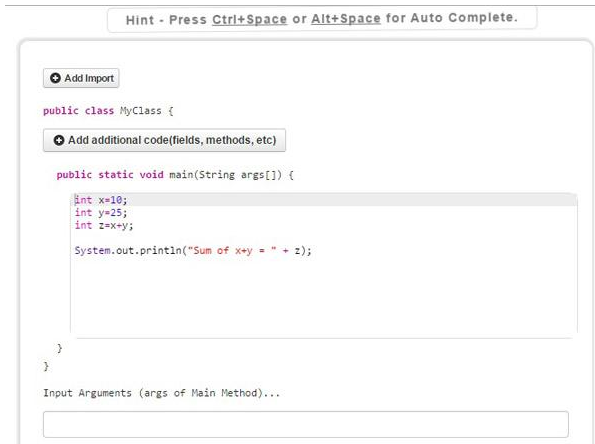Click the Alt+Space underlined hint text

(x=346, y=19)
